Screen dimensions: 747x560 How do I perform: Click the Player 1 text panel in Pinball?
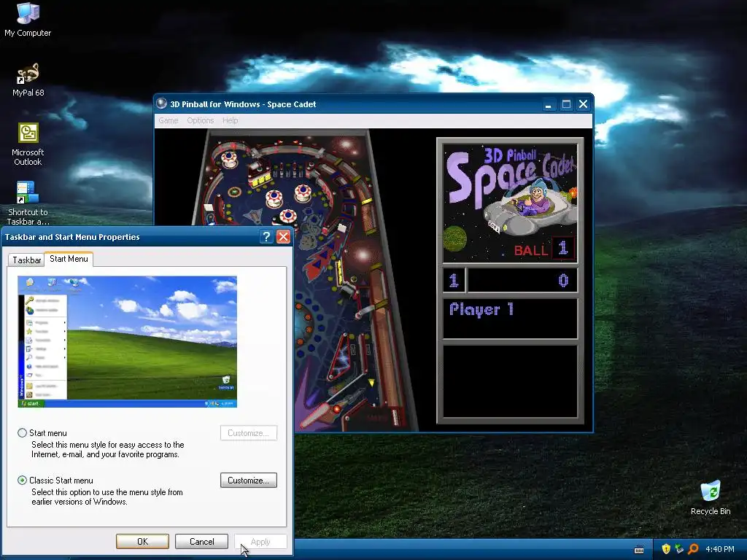coord(510,318)
